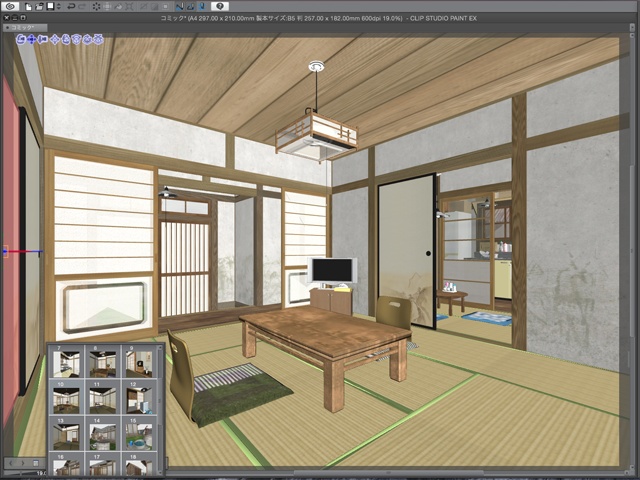Open the Help question-mark button
The image size is (640, 480).
pyautogui.click(x=220, y=6)
